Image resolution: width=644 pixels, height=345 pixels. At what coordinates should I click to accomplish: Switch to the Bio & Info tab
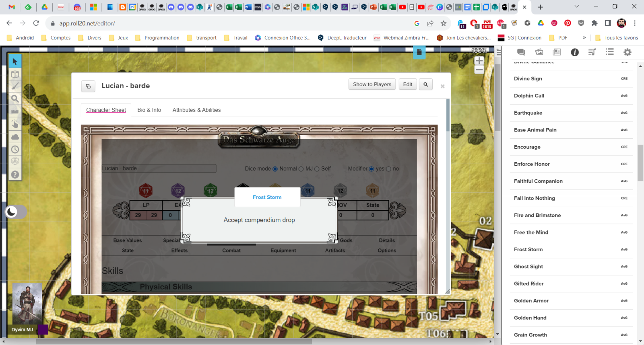pos(149,110)
